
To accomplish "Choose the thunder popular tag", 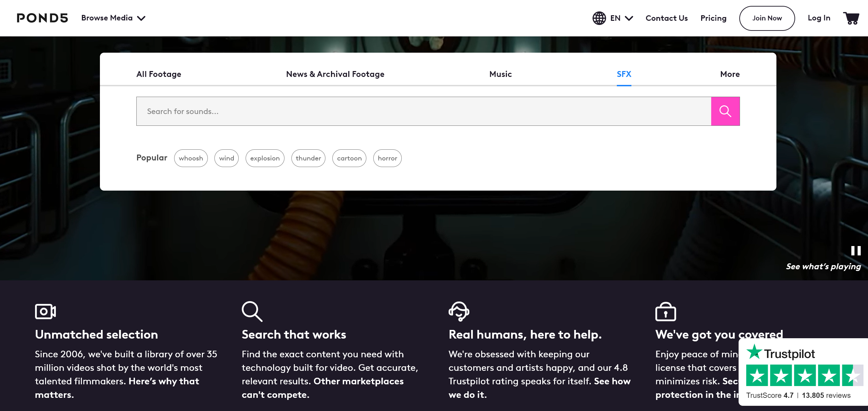I will point(308,158).
